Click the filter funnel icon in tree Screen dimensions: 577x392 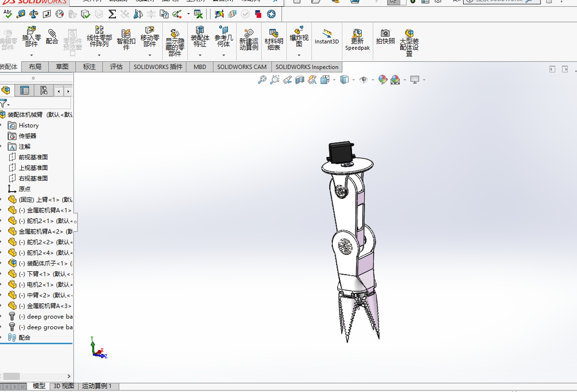[3, 103]
